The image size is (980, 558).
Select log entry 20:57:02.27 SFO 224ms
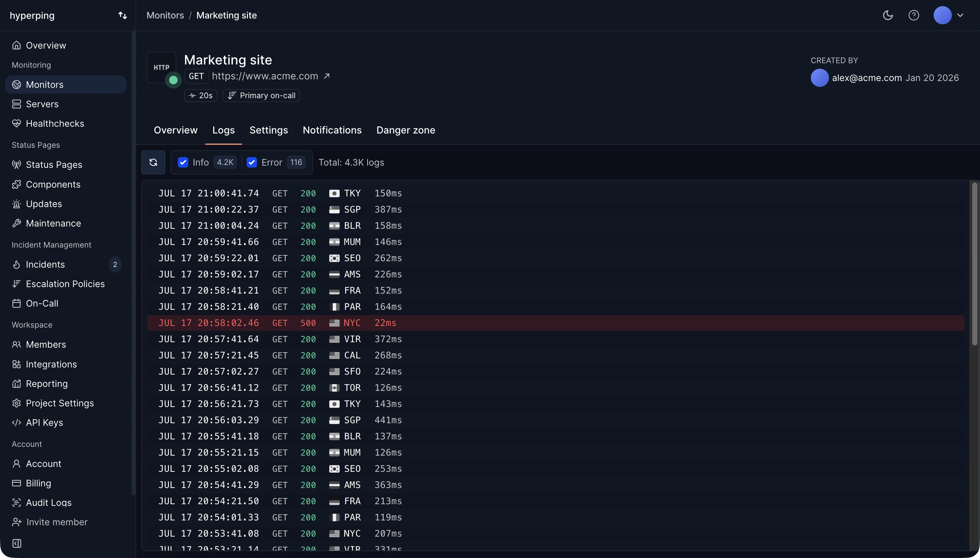555,371
